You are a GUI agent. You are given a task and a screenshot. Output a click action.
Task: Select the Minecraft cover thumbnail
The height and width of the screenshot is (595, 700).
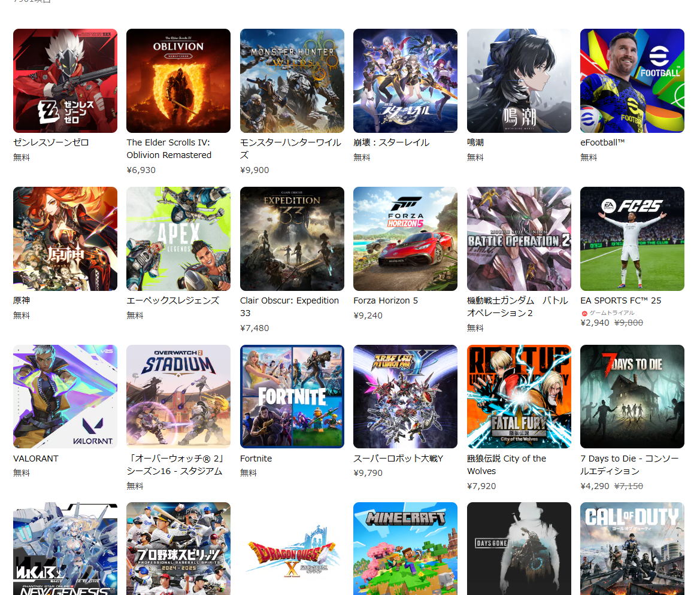(405, 548)
